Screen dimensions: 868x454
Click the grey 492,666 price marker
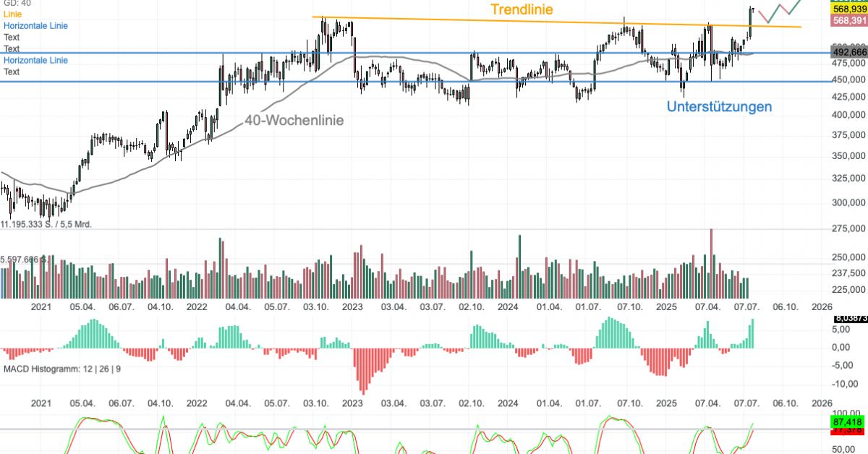point(849,53)
